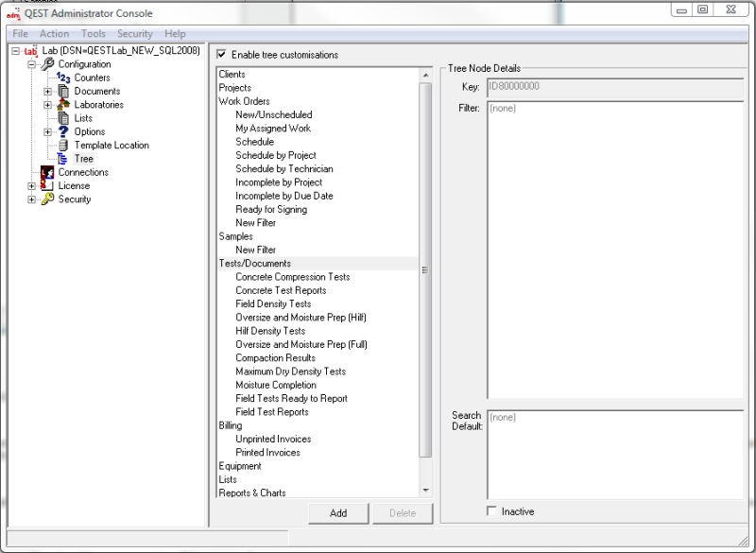Check the Inactive checkbox
The image size is (756, 553).
pos(490,510)
